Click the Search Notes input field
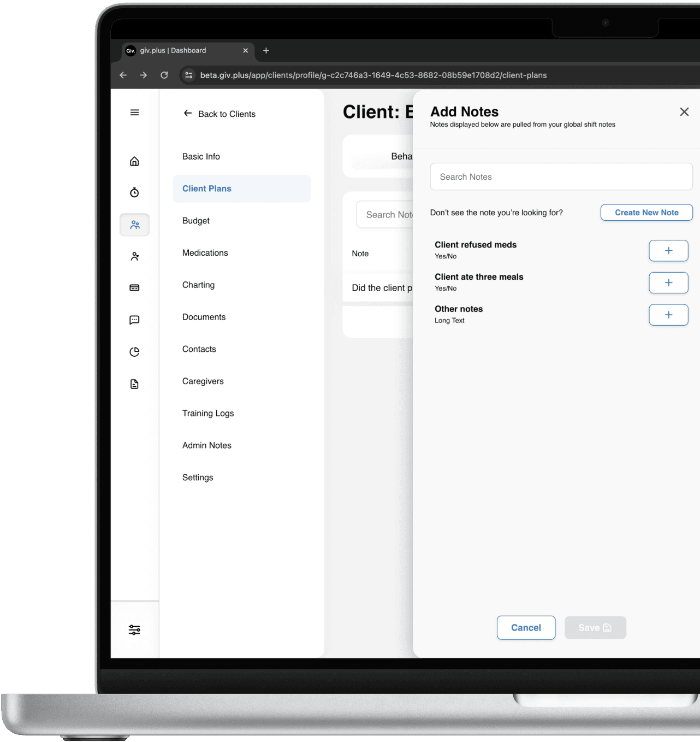The width and height of the screenshot is (700, 742). pyautogui.click(x=561, y=176)
